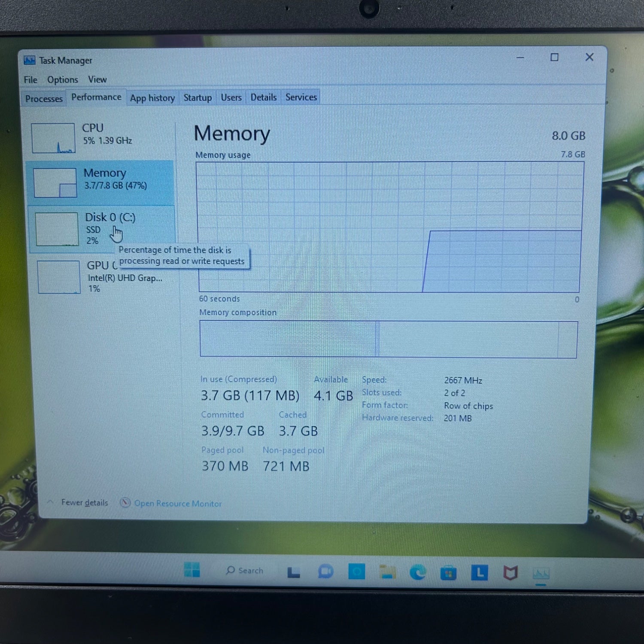Click the 4.1 GB available value

click(x=333, y=396)
